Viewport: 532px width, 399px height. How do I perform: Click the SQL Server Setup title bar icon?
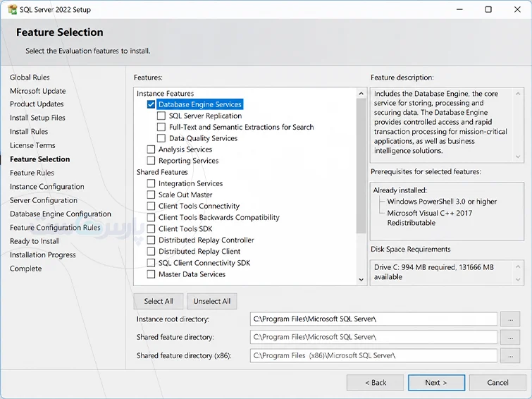[12, 9]
